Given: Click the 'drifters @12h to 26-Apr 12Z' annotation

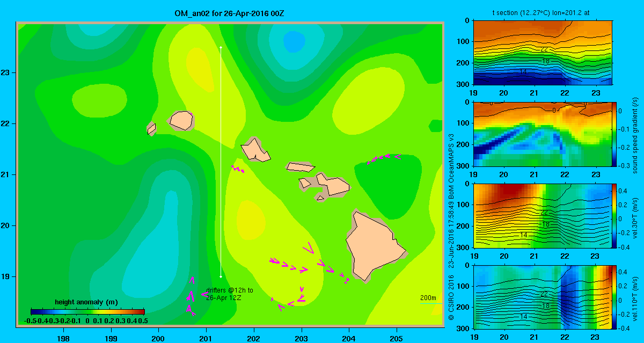Looking at the screenshot, I should click(x=230, y=293).
